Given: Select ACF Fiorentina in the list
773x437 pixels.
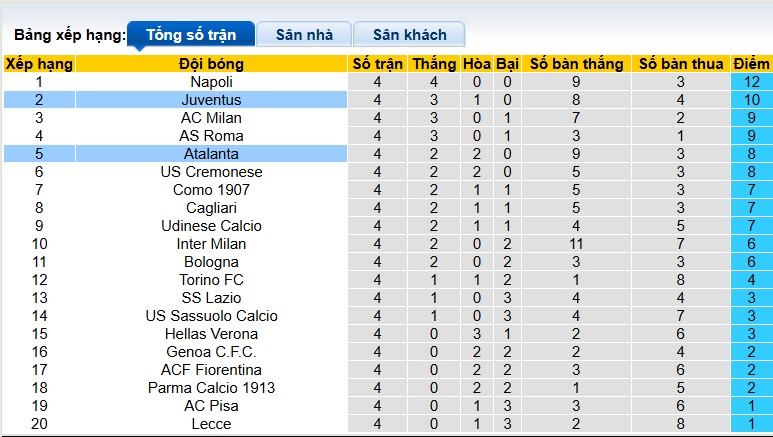Looking at the screenshot, I should click(211, 370).
